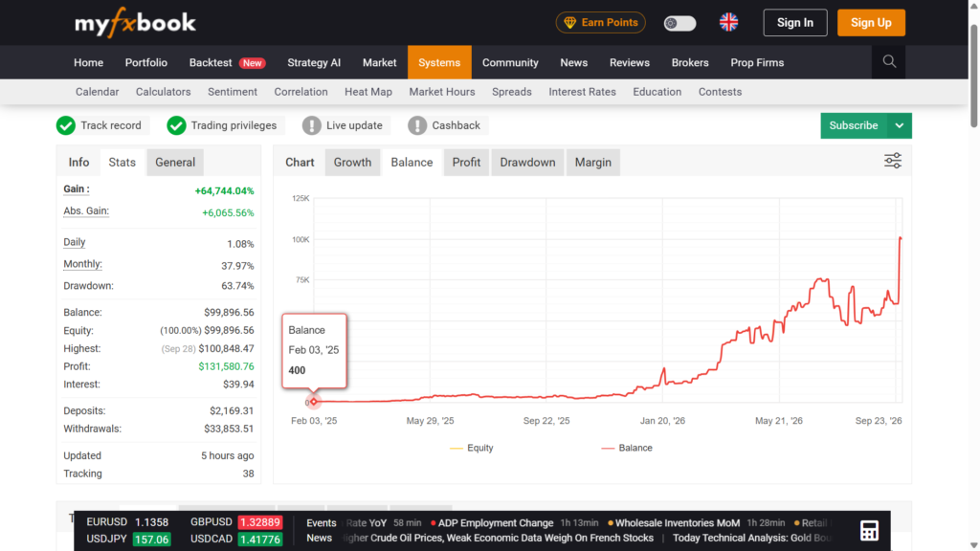Click the Feb 03 '25 balance data point
The width and height of the screenshot is (980, 551).
pyautogui.click(x=314, y=402)
